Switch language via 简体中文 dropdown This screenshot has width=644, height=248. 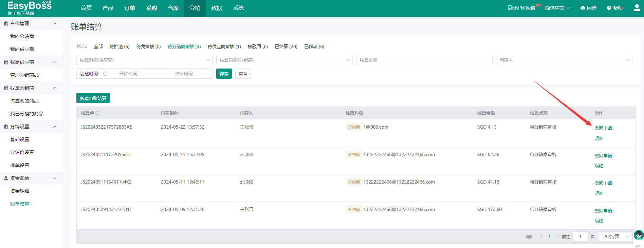click(x=557, y=8)
